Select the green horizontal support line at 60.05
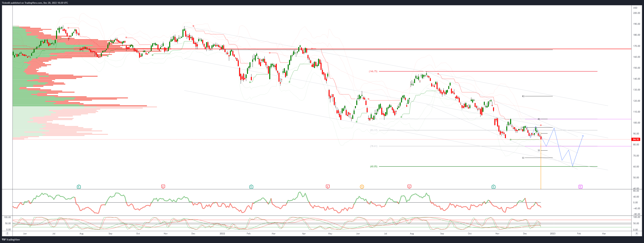 488,166
